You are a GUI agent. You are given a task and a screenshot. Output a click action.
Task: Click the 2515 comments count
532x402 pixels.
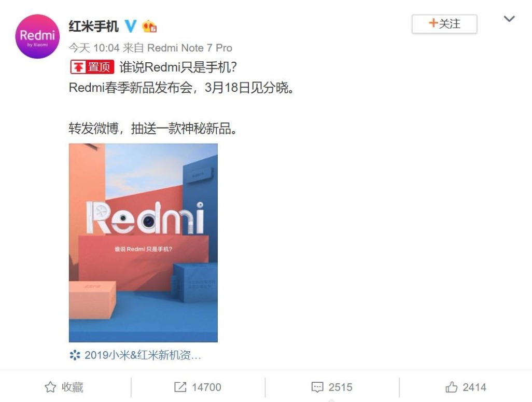point(340,387)
